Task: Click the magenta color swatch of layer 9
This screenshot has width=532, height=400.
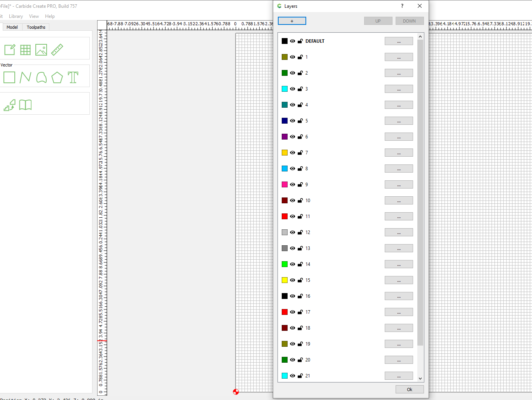Action: coord(284,185)
